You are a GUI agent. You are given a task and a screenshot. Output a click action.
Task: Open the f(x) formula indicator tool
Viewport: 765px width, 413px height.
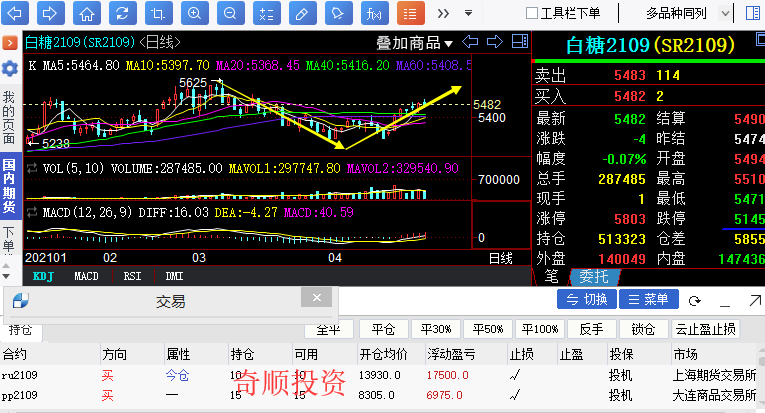tap(374, 13)
